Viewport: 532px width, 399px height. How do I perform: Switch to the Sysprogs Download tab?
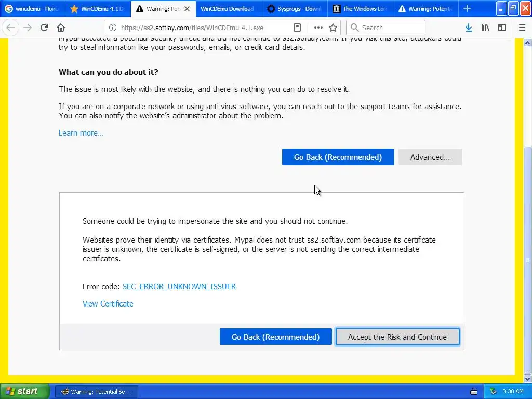(294, 9)
